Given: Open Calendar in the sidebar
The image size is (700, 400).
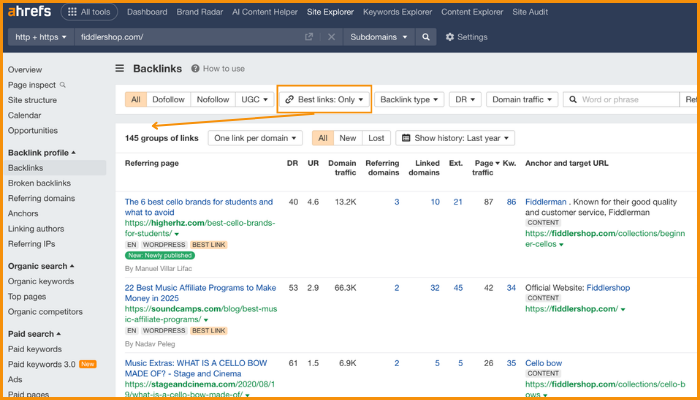Looking at the screenshot, I should click(25, 115).
